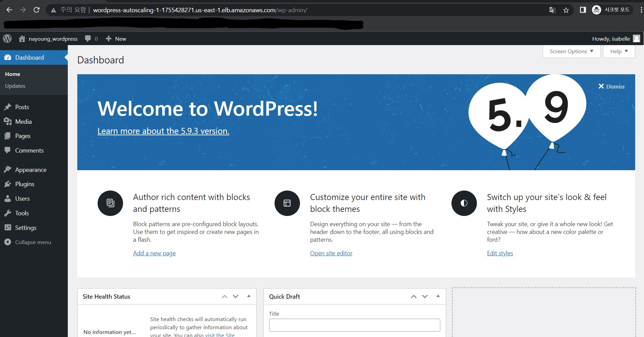Click the Comments speech bubble sidebar icon

(x=8, y=151)
